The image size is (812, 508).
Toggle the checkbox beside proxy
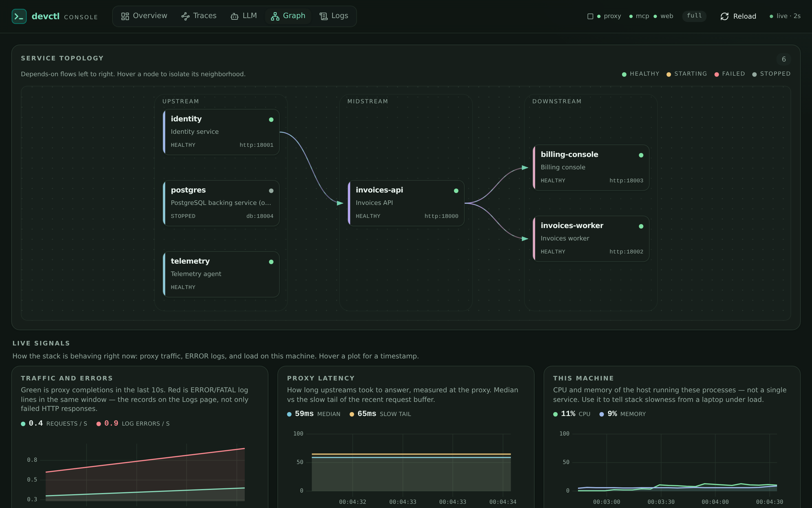(x=590, y=16)
